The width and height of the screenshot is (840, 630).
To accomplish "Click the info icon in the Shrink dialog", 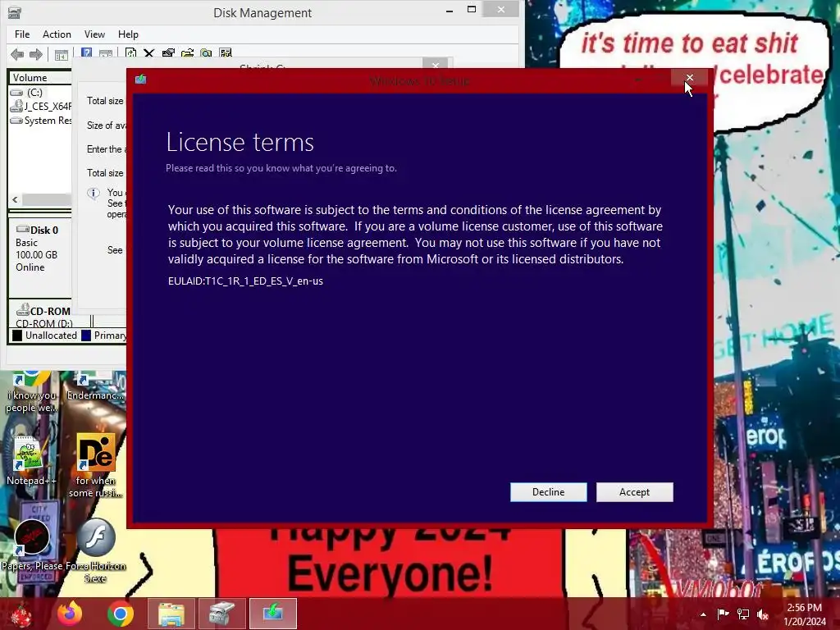I will tap(94, 193).
